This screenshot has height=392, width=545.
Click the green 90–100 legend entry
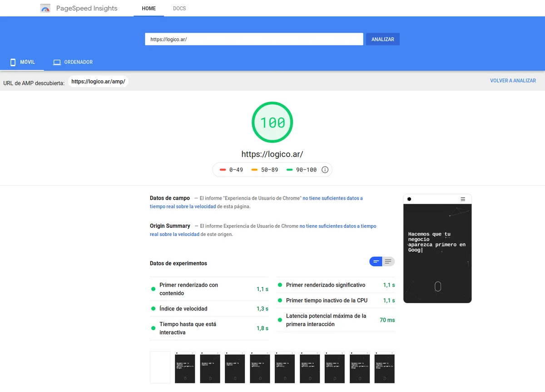[302, 170]
